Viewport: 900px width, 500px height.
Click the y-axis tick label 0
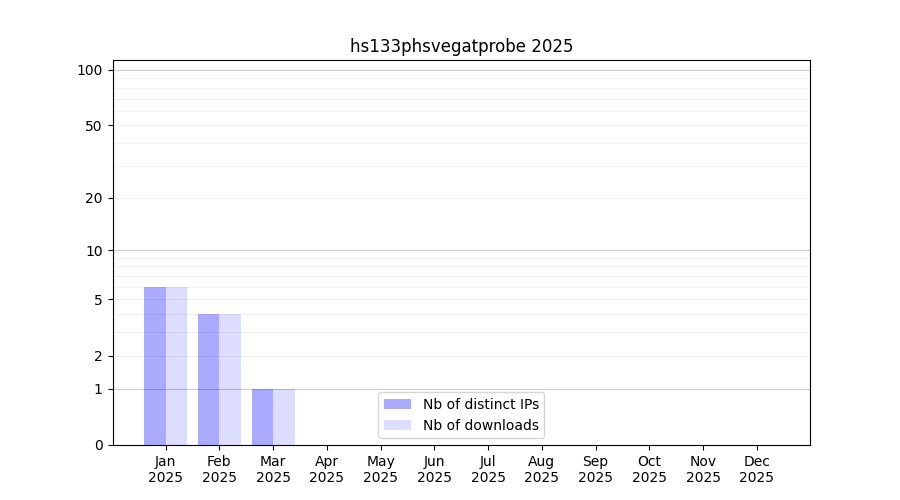[98, 445]
